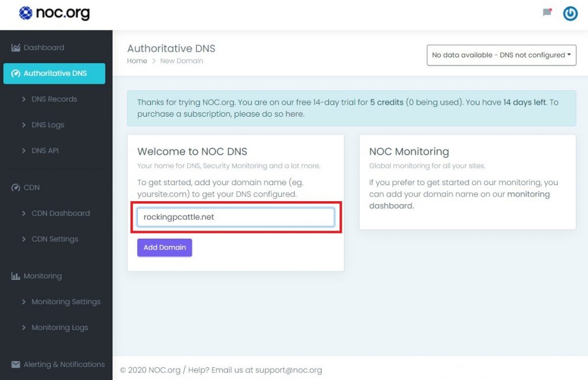Screen dimensions: 588x380
Task: Click the support@noc.org footer text
Action: [288, 370]
